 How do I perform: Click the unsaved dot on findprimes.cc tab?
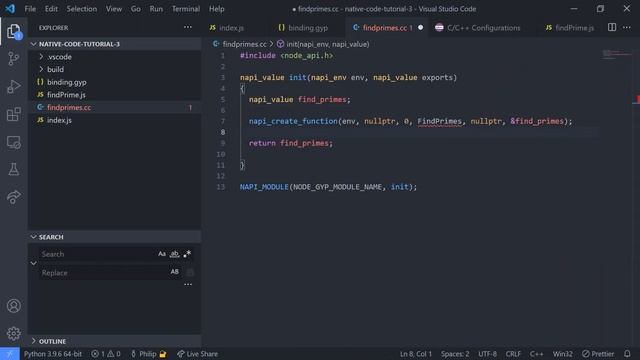pos(420,28)
